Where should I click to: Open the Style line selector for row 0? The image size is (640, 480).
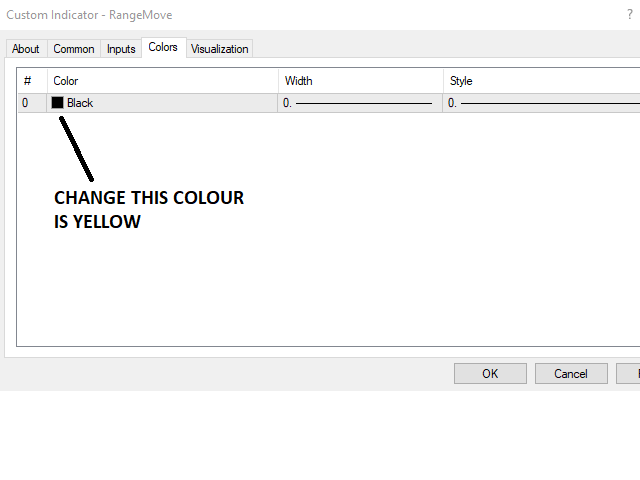pyautogui.click(x=542, y=103)
